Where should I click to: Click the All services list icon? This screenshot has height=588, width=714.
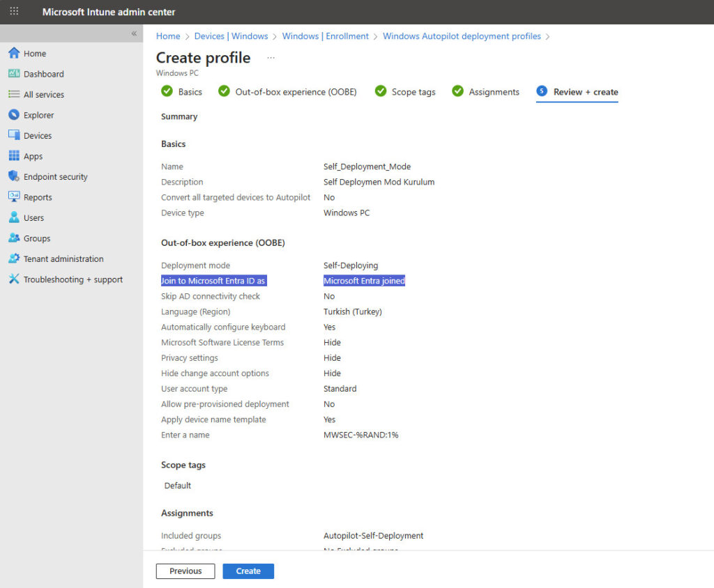click(14, 95)
